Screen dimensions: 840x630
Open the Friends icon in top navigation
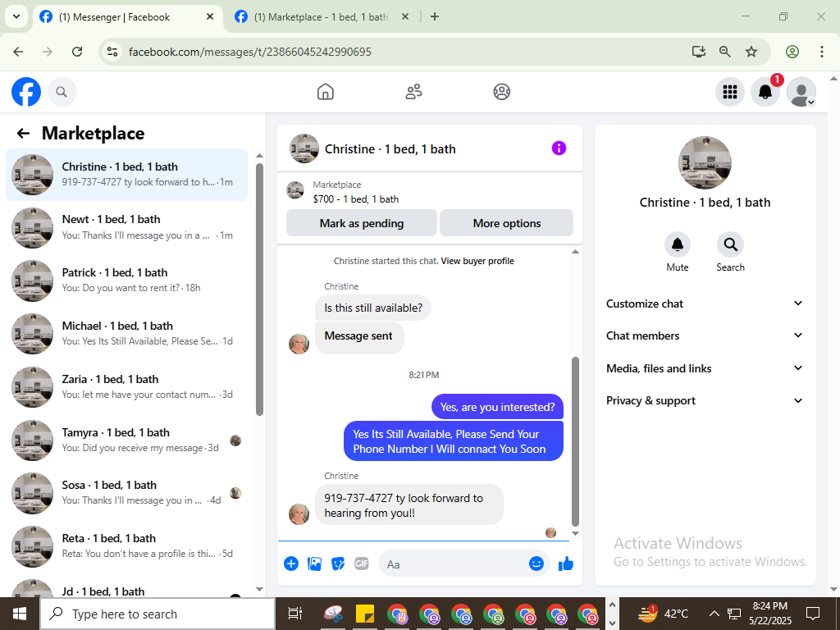click(x=413, y=92)
